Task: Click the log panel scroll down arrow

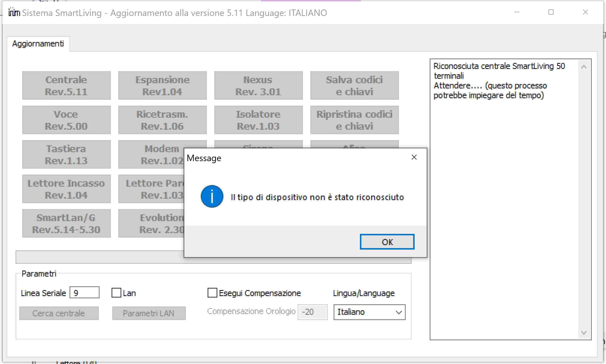Action: [x=584, y=333]
